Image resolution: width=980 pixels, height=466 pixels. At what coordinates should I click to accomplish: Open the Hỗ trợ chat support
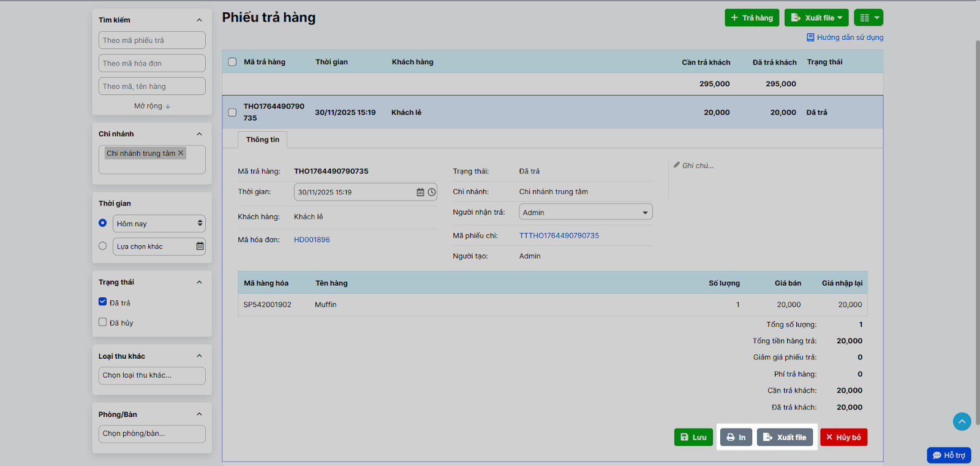(949, 455)
